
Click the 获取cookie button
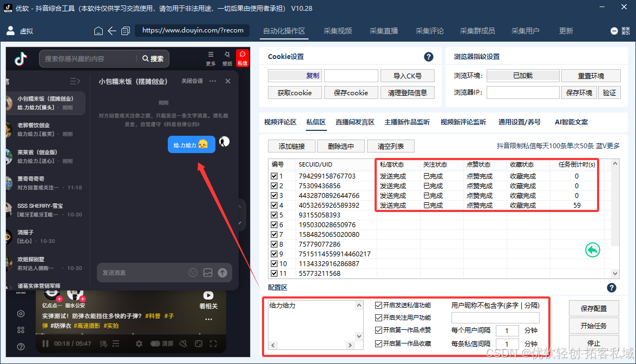click(x=294, y=93)
